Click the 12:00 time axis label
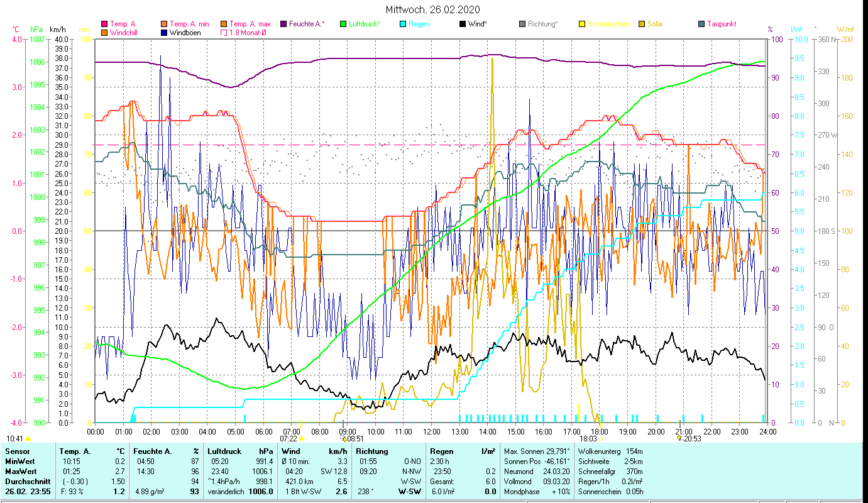This screenshot has width=868, height=503. pos(432,431)
